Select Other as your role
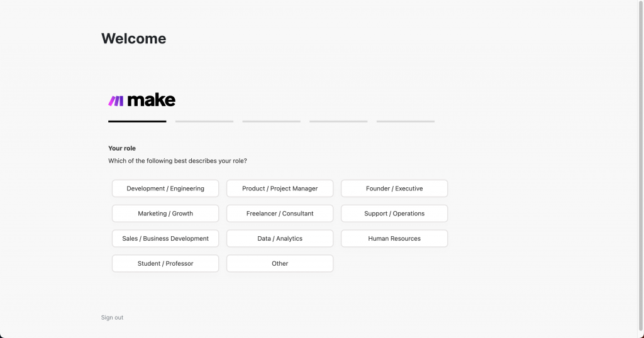 pyautogui.click(x=280, y=264)
